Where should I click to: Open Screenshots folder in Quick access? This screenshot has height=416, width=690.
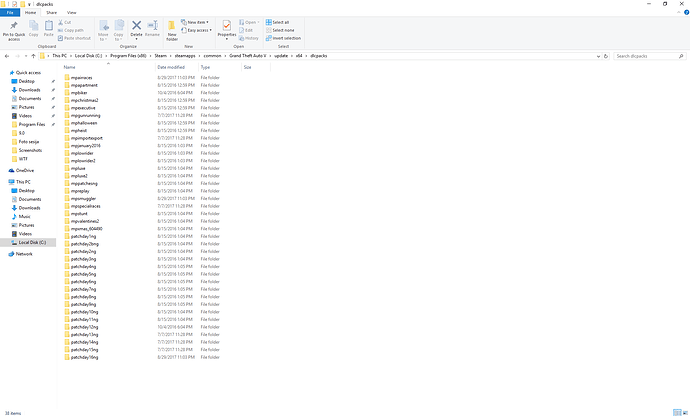pos(26,151)
